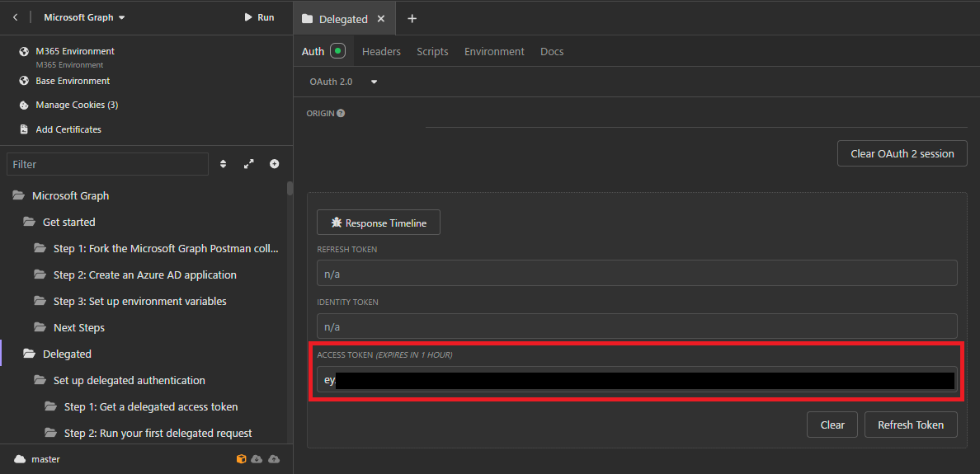Click the orange cube sync icon
Screen dimensions: 980x474
[x=241, y=459]
